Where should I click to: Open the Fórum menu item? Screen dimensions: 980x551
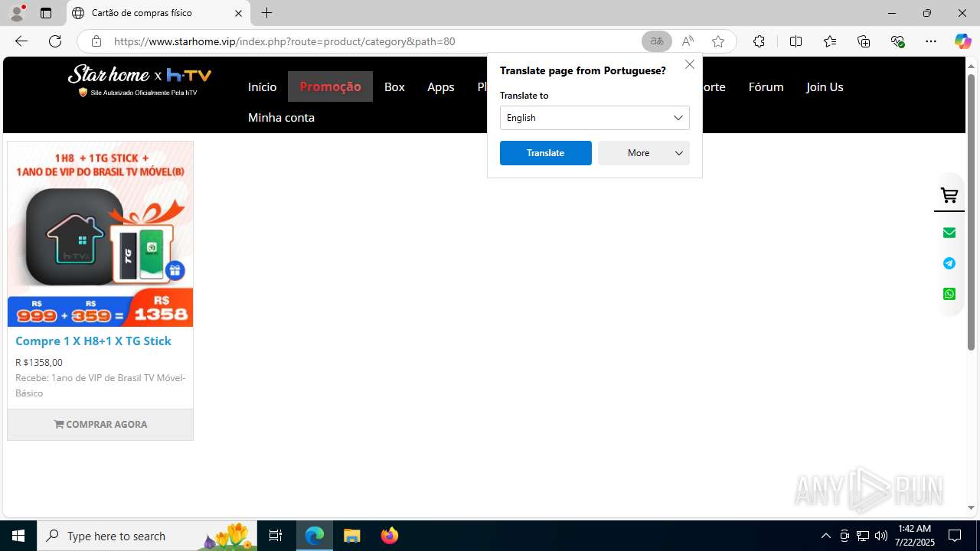click(x=766, y=86)
